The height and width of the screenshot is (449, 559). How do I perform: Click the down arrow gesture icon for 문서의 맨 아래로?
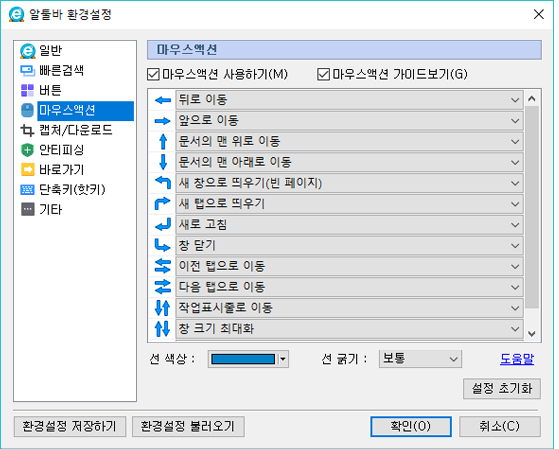tap(163, 162)
